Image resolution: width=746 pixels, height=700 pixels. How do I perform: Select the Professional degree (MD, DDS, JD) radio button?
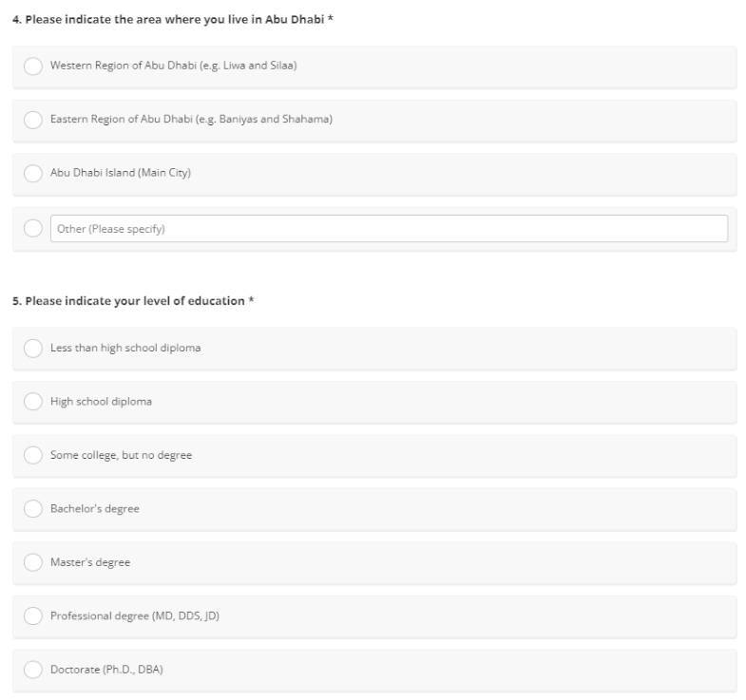[x=33, y=616]
